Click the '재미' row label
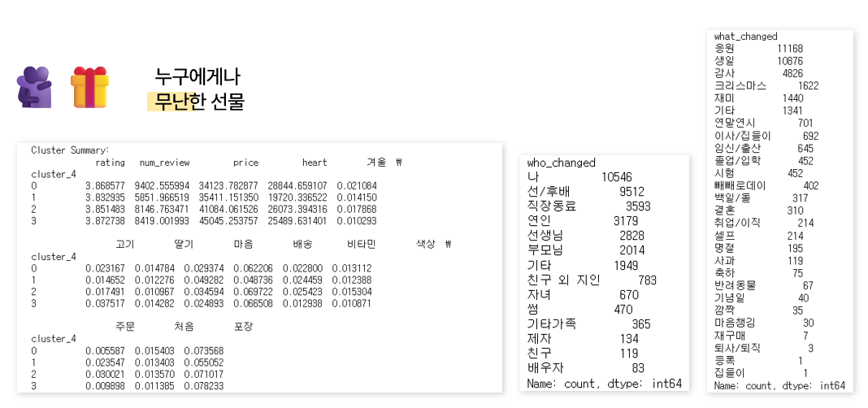The width and height of the screenshot is (868, 408). [x=725, y=98]
